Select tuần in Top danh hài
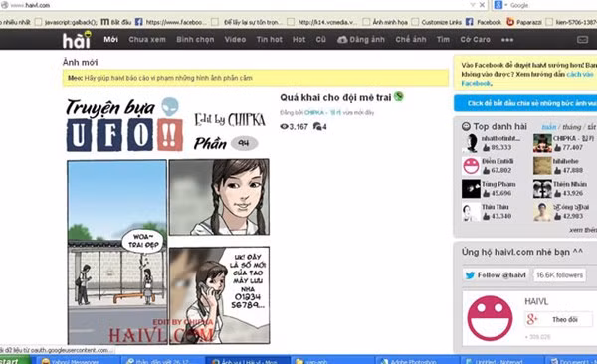Screen dimensions: 597x364 point(548,127)
